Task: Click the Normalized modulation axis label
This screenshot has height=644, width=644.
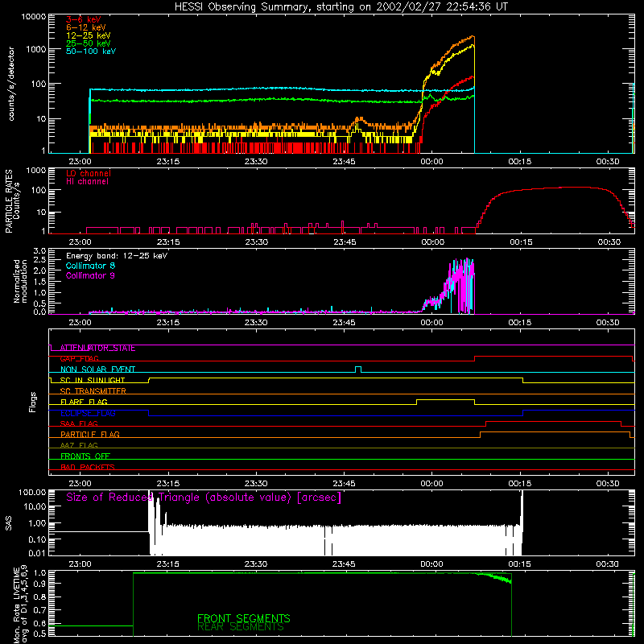Action: coord(21,281)
